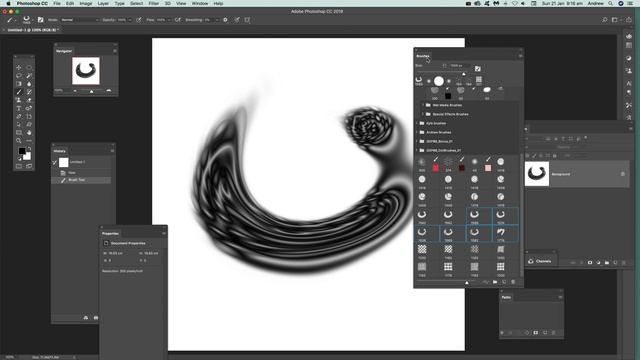640x360 pixels.
Task: Create a new brush in Brushes panel
Action: tap(504, 282)
